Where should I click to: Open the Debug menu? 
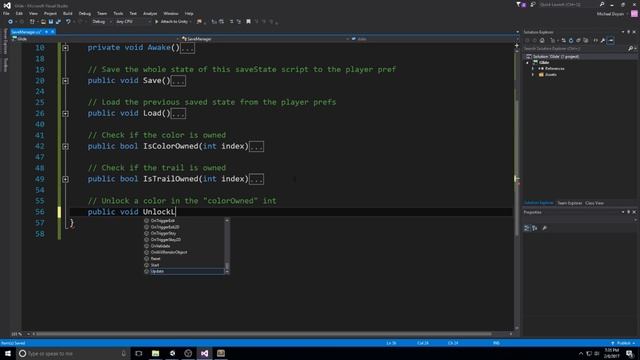click(85, 13)
